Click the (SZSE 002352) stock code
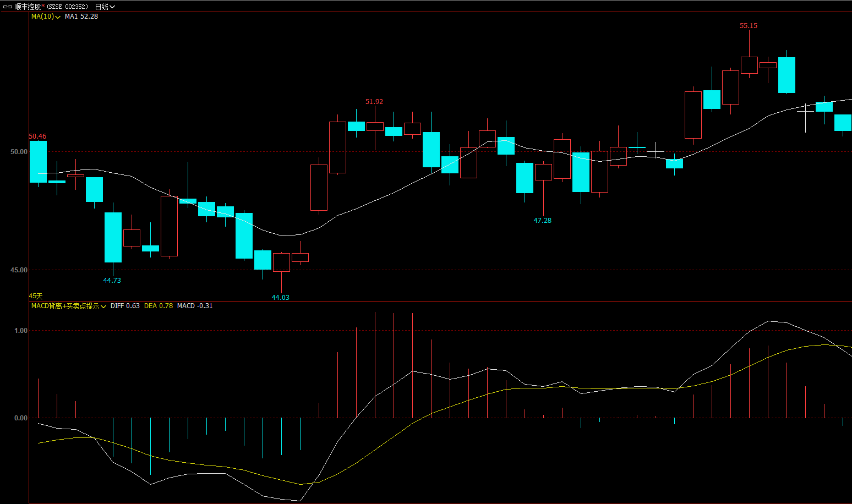This screenshot has height=504, width=852. click(67, 7)
